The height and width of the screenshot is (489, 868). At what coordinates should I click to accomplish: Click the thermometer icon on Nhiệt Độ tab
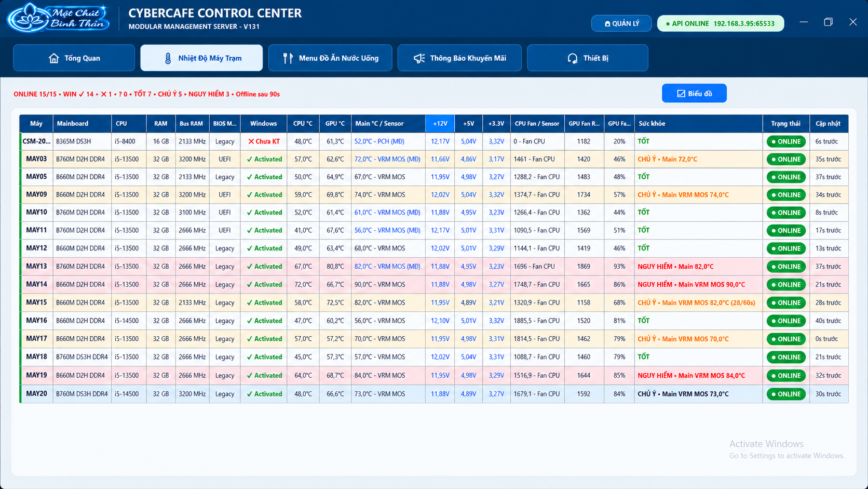coord(168,58)
